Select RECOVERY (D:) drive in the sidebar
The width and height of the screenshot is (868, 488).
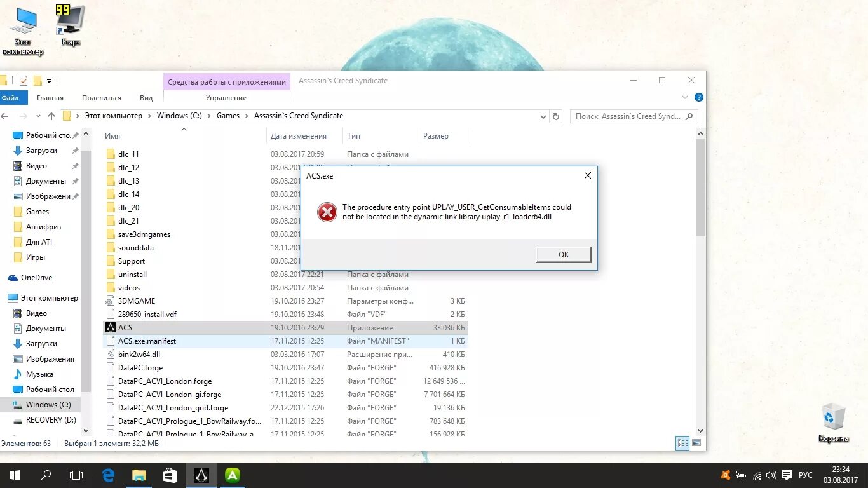(50, 420)
